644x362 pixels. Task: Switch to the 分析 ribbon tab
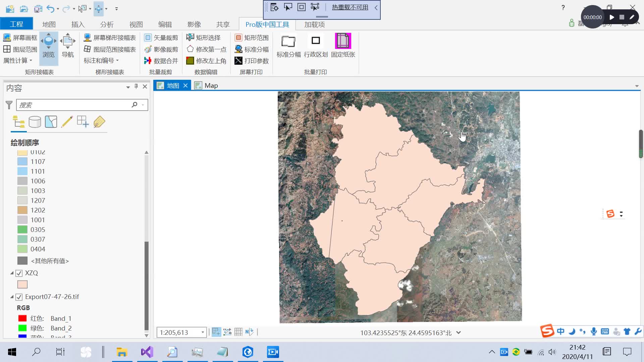coord(107,24)
